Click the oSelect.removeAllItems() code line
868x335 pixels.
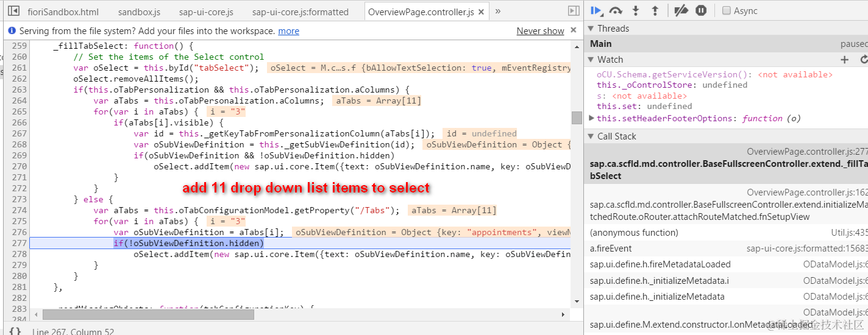[136, 79]
